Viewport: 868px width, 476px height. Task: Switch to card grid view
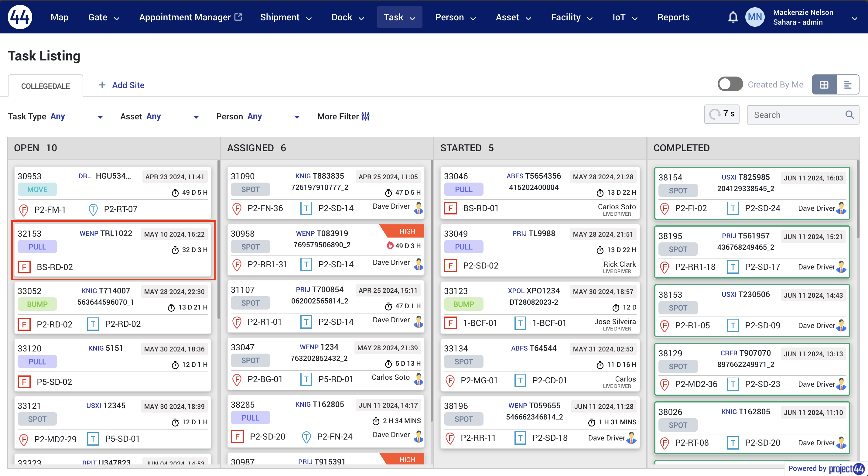click(x=824, y=85)
